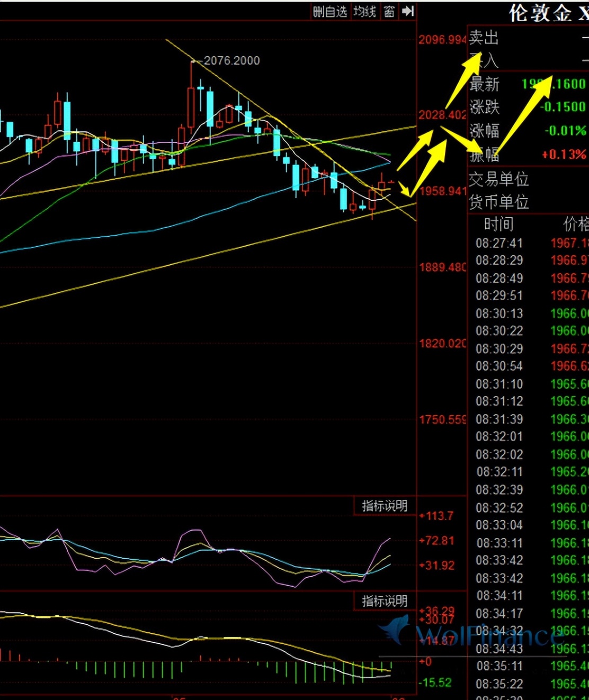This screenshot has height=700, width=589.
Task: Click the 最新 label
Action: click(x=484, y=84)
